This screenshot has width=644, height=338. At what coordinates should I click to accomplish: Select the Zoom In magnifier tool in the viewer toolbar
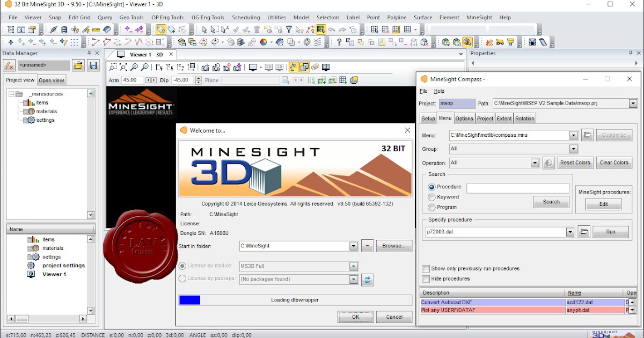click(135, 68)
